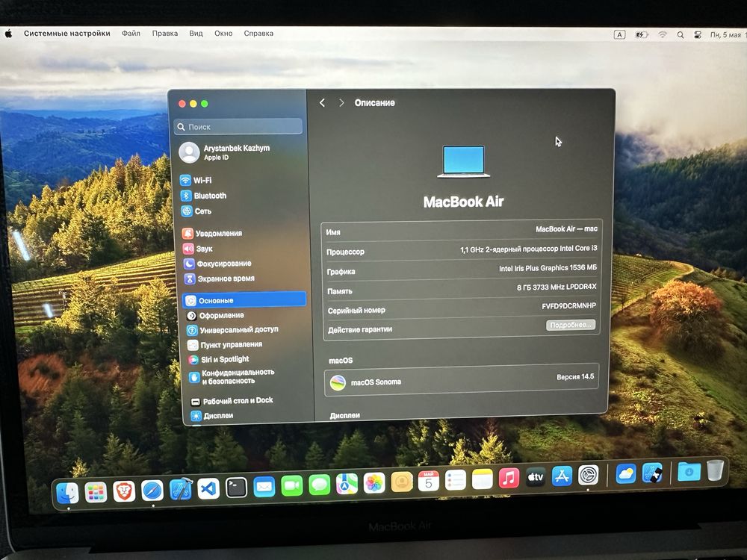Open Visual Studio Code in the Dock
Image resolution: width=747 pixels, height=560 pixels.
point(208,488)
